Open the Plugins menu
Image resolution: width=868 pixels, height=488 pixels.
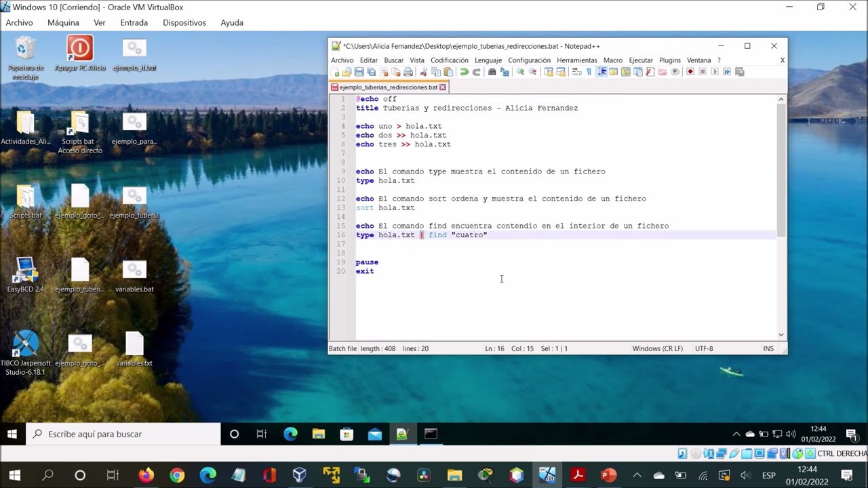point(670,60)
